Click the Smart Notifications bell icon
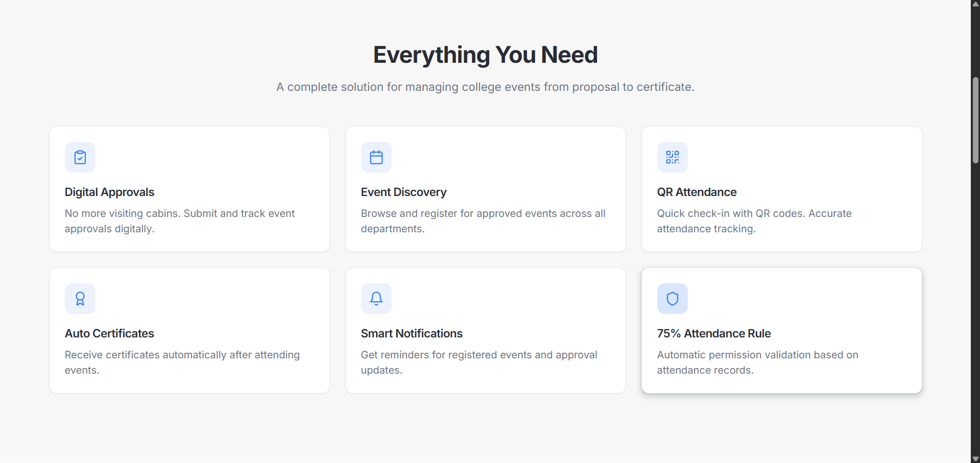 click(x=376, y=299)
